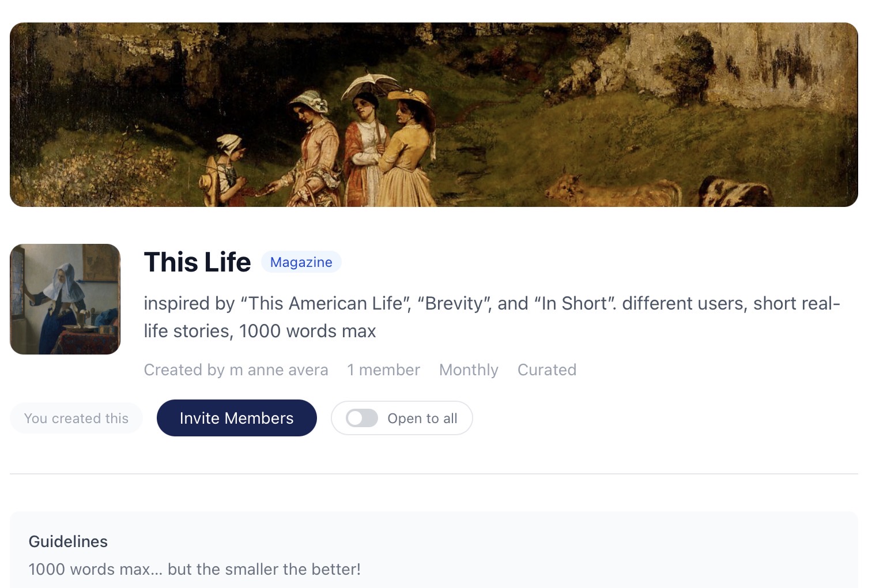Click the "1000 words max..." guidelines text
The width and height of the screenshot is (872, 588).
click(194, 569)
